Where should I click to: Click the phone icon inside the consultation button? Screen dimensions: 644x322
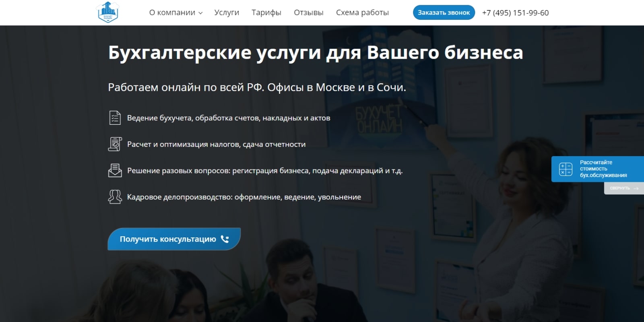[225, 239]
